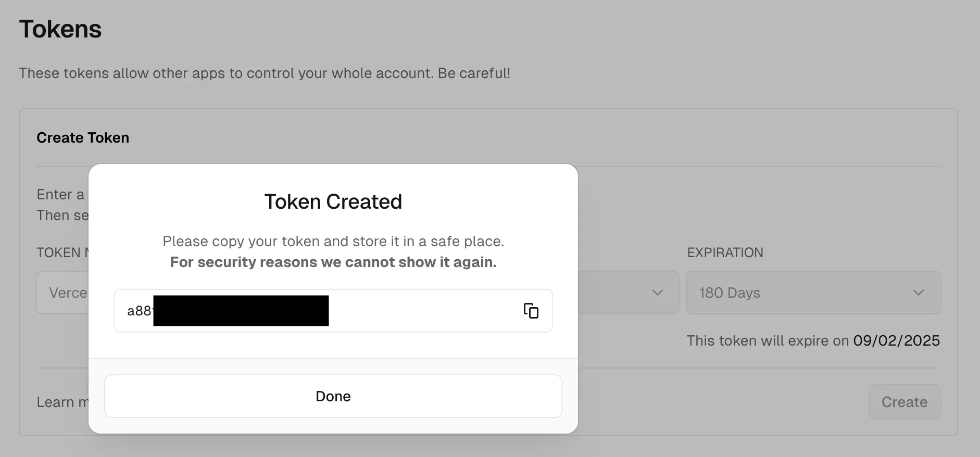Click the EXPIRATION field labeled 180 Days
The image size is (980, 457).
tap(813, 293)
